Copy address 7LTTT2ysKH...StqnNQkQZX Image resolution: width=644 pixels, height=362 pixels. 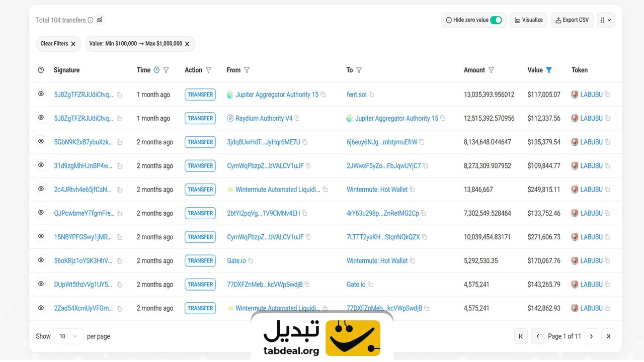click(x=425, y=237)
